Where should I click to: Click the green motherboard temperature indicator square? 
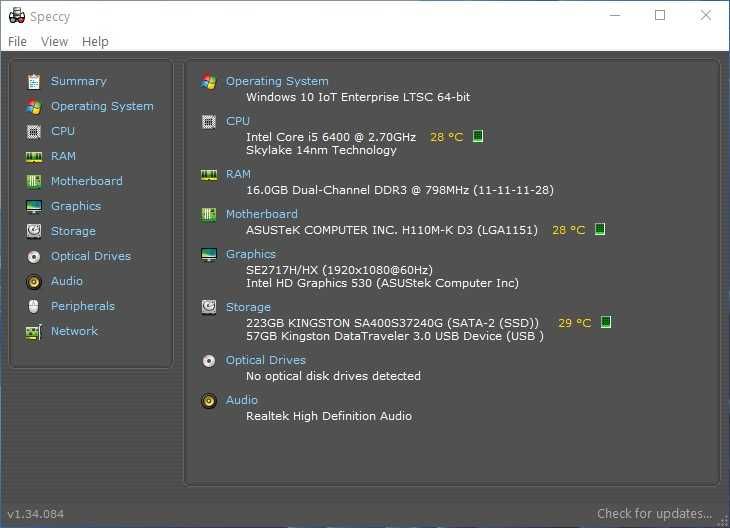pos(600,230)
